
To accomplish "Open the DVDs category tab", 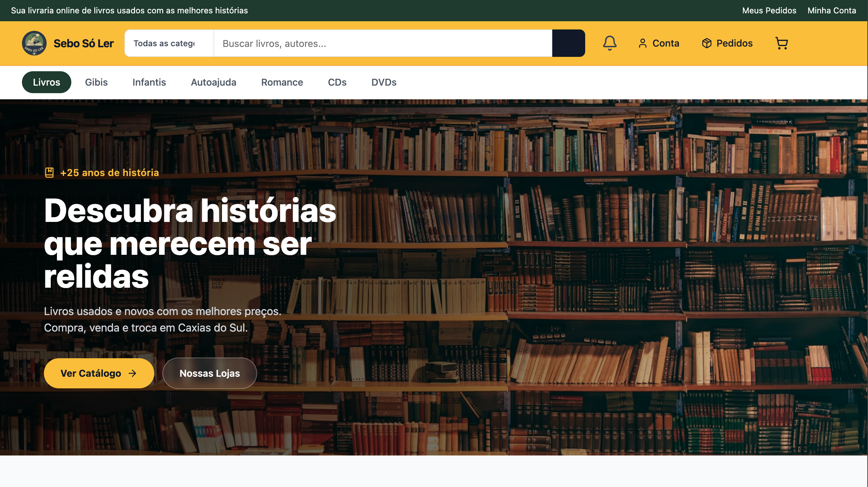I will tap(384, 82).
